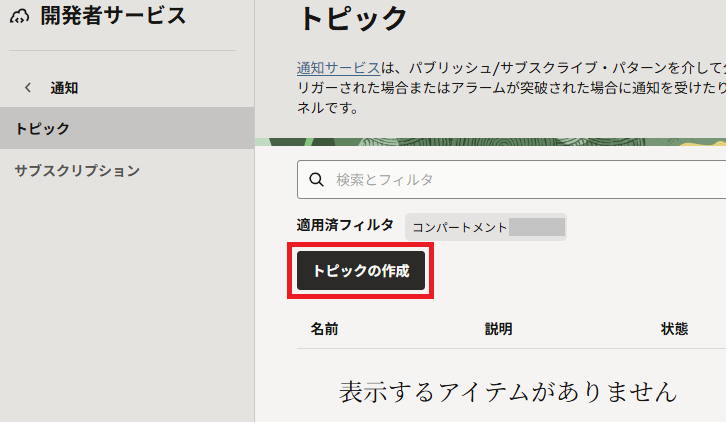
Task: Click the 適用済フィルタ label
Action: 345,225
